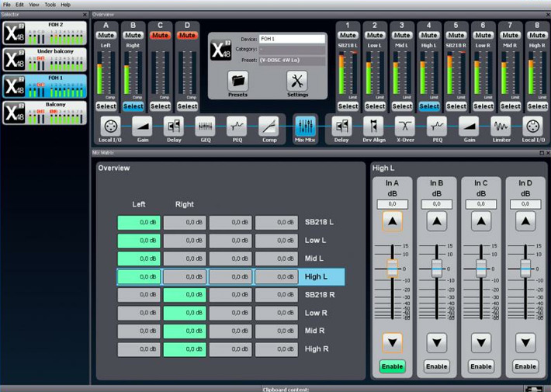The height and width of the screenshot is (392, 551).
Task: Open the Comp processing block
Action: pyautogui.click(x=269, y=127)
